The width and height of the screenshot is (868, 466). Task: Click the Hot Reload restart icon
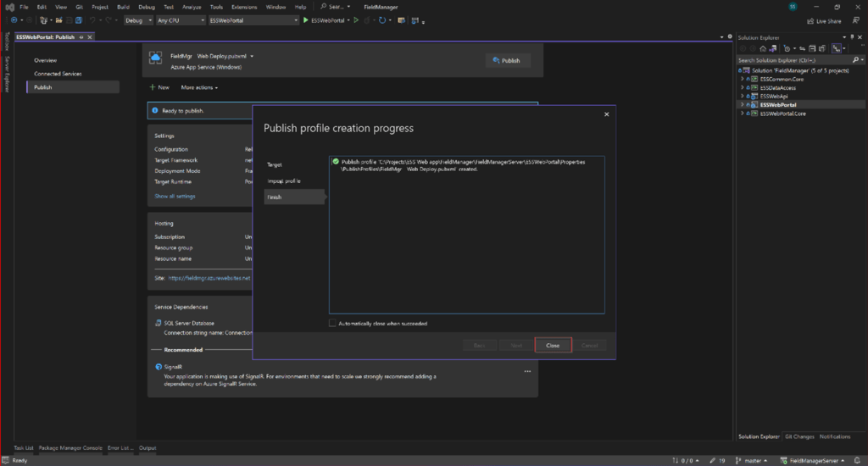(x=382, y=20)
